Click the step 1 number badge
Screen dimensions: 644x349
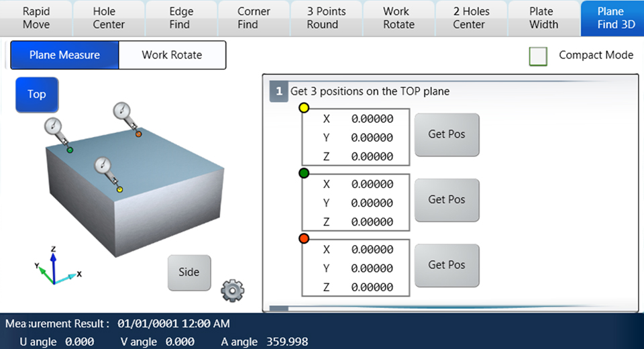278,91
